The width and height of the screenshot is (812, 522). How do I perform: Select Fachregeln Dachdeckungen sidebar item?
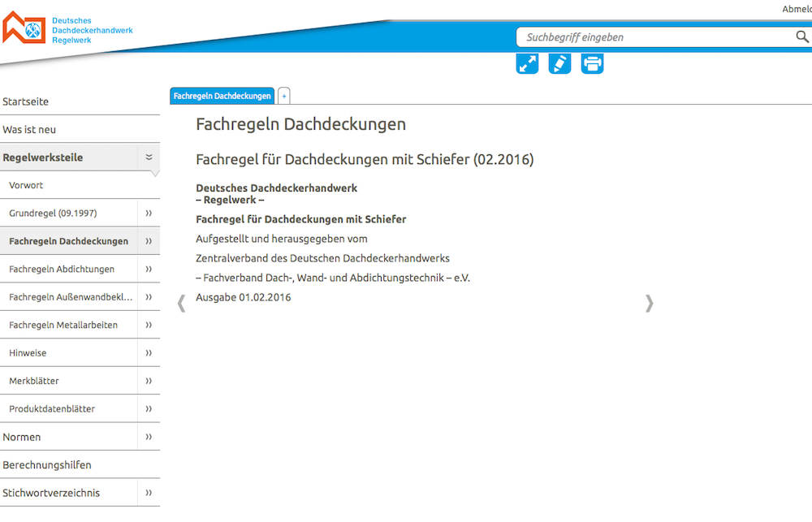point(68,241)
